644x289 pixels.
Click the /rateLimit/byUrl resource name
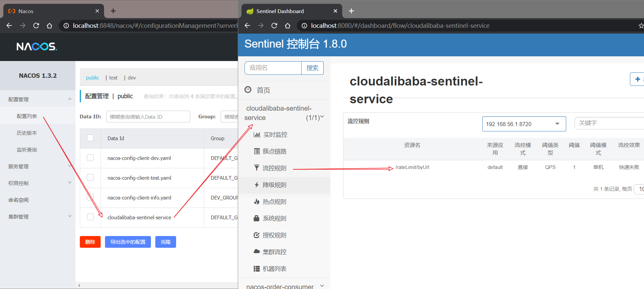coord(412,167)
